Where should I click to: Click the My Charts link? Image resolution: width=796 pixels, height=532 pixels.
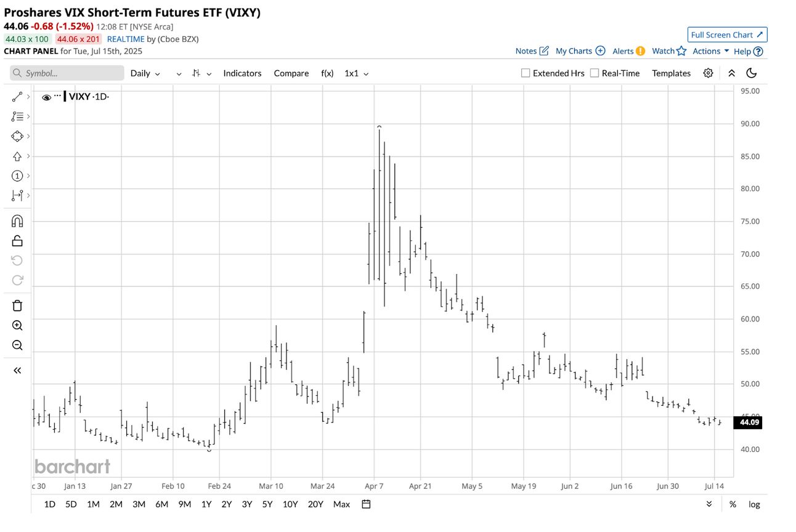click(x=574, y=51)
